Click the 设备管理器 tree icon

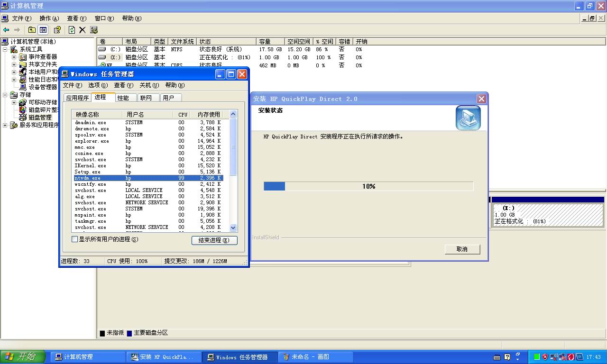pos(23,87)
